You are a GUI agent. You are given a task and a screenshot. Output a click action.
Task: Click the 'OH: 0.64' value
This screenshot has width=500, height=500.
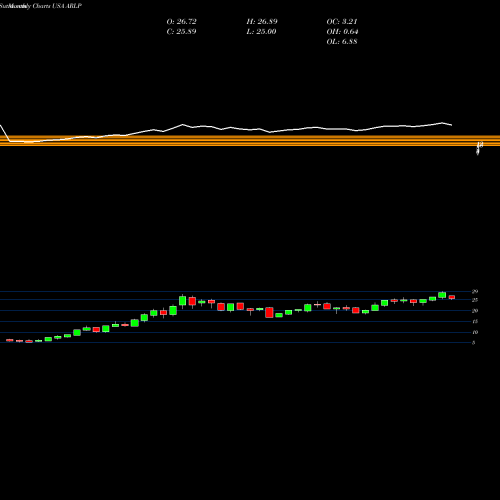coord(342,32)
